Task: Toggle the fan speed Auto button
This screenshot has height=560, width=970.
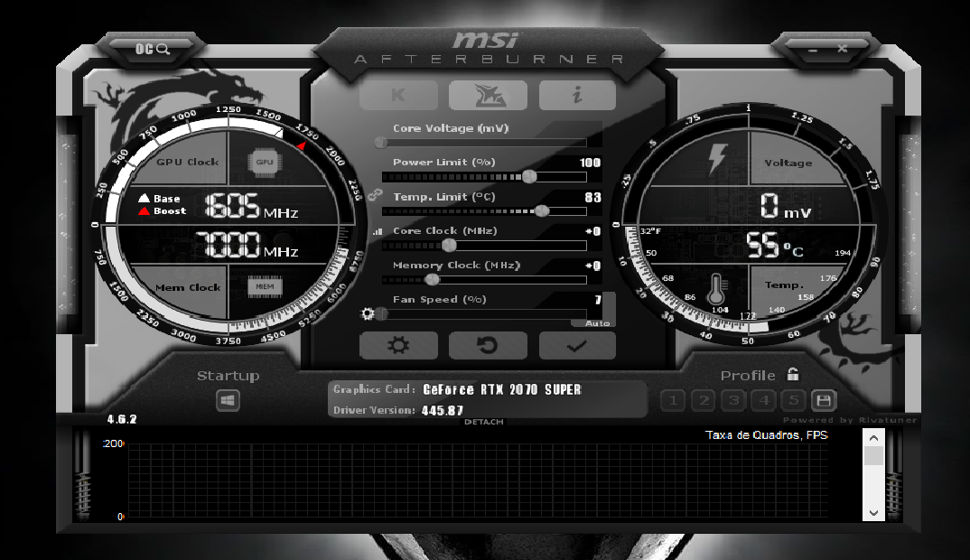Action: click(598, 323)
